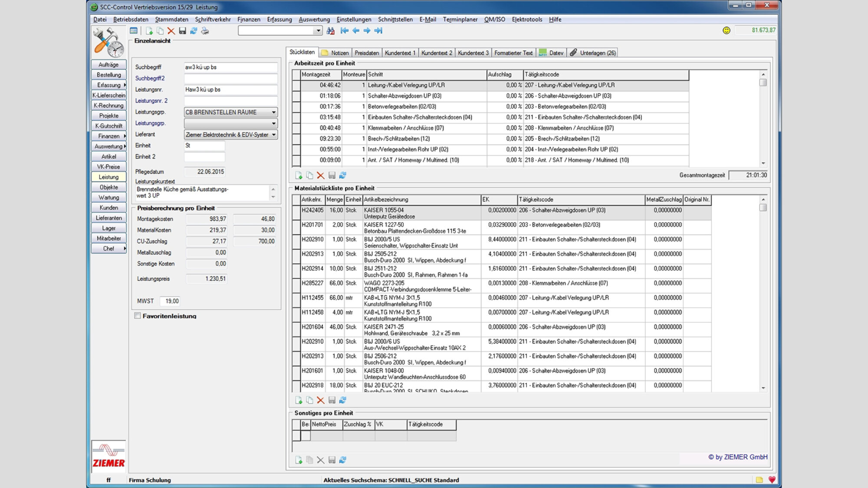Click the binoculars search icon
This screenshot has width=868, height=488.
[x=331, y=30]
